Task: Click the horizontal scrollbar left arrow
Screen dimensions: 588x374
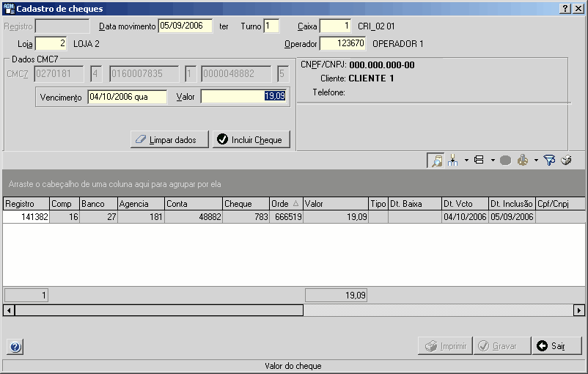Action: point(9,310)
